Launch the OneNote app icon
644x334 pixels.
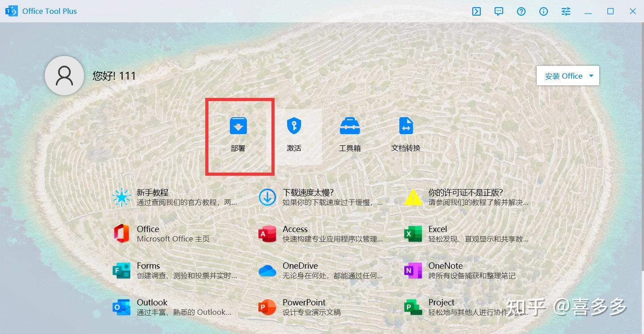(x=413, y=271)
